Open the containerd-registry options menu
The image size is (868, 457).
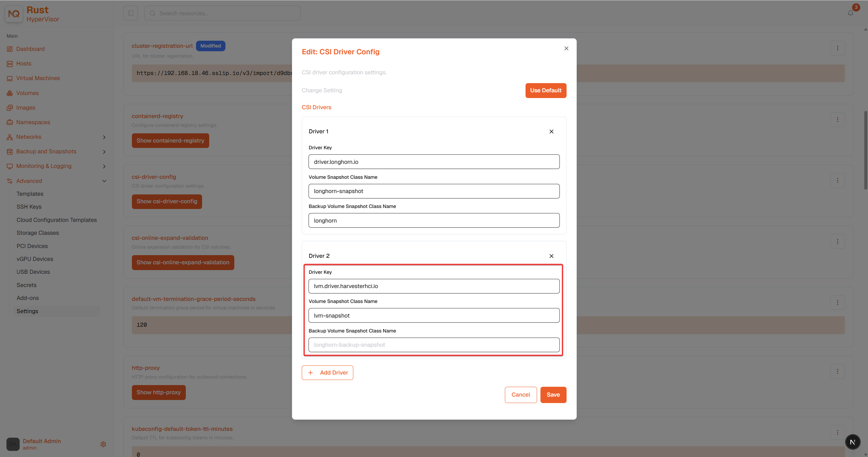tap(837, 120)
